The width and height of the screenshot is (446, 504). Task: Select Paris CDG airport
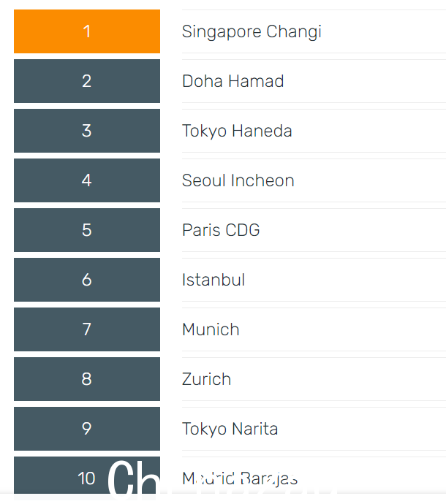click(x=221, y=230)
